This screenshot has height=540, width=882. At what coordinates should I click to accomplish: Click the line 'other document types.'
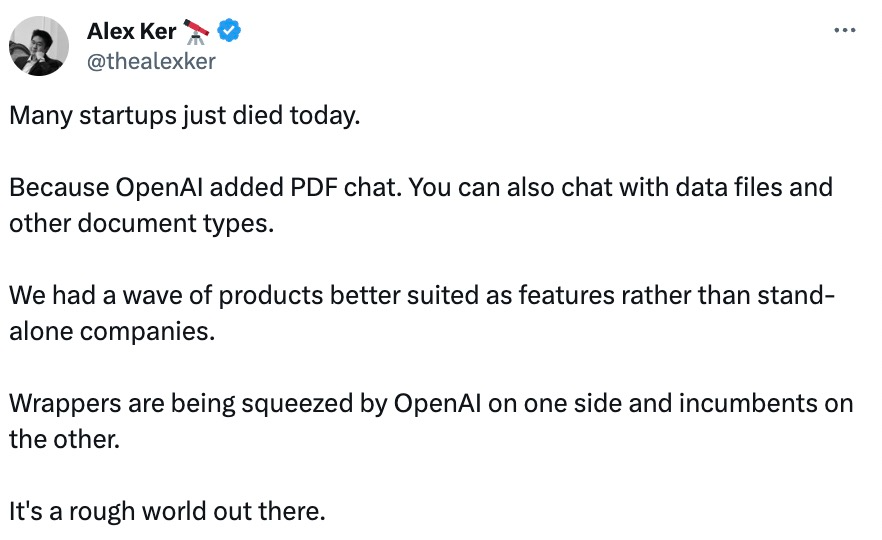point(142,224)
